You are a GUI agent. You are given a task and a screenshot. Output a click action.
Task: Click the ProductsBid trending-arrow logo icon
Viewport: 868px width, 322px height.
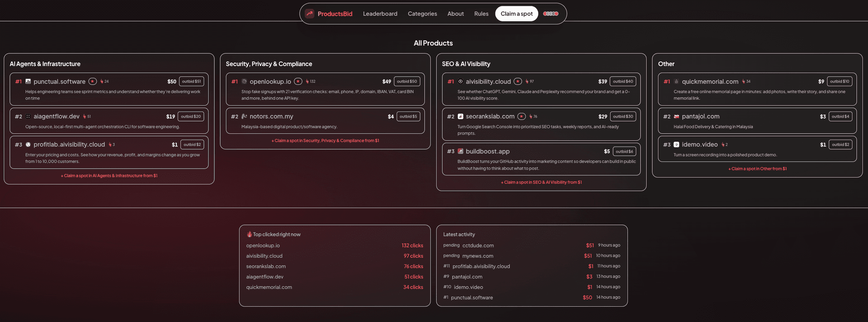coord(310,14)
